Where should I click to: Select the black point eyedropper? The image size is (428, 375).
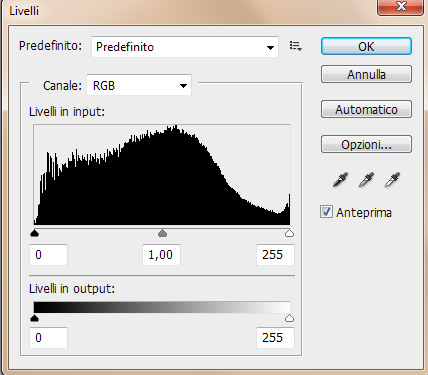click(x=341, y=180)
